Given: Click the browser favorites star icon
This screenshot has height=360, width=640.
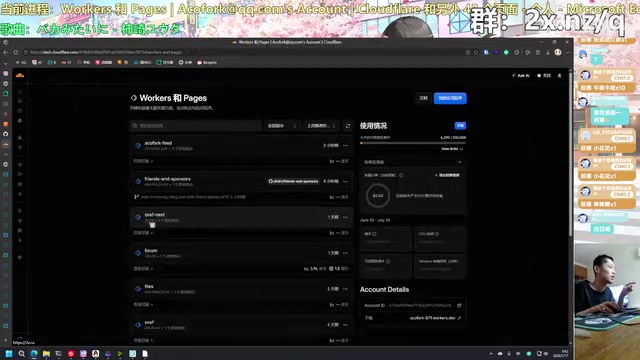Looking at the screenshot, I should click(x=476, y=52).
